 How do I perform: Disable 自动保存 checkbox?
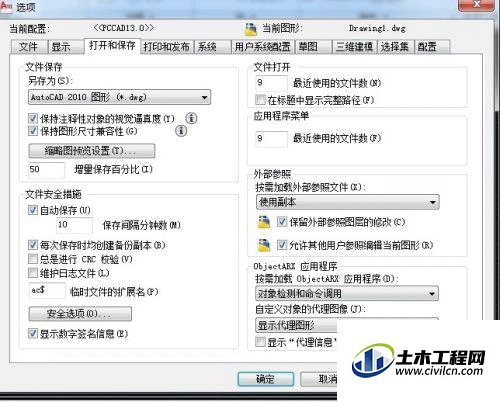point(33,210)
